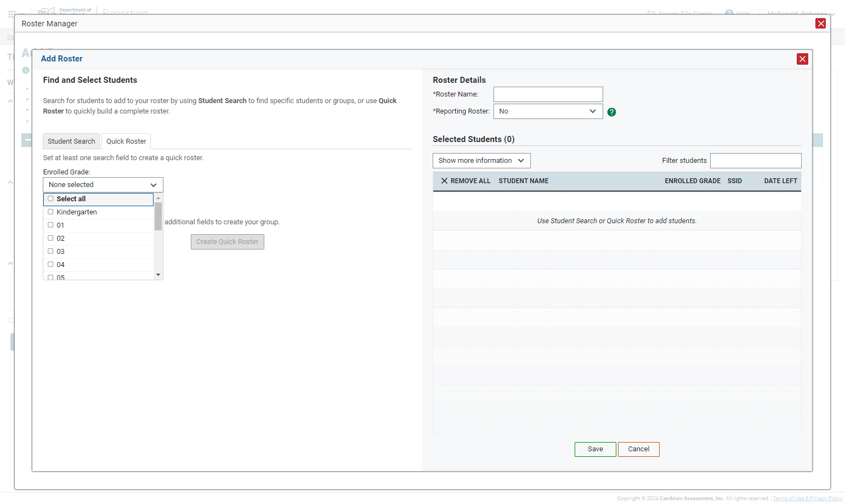Viewport: 845px width, 504px height.
Task: Open the Reporting Roster help icon
Action: (611, 112)
